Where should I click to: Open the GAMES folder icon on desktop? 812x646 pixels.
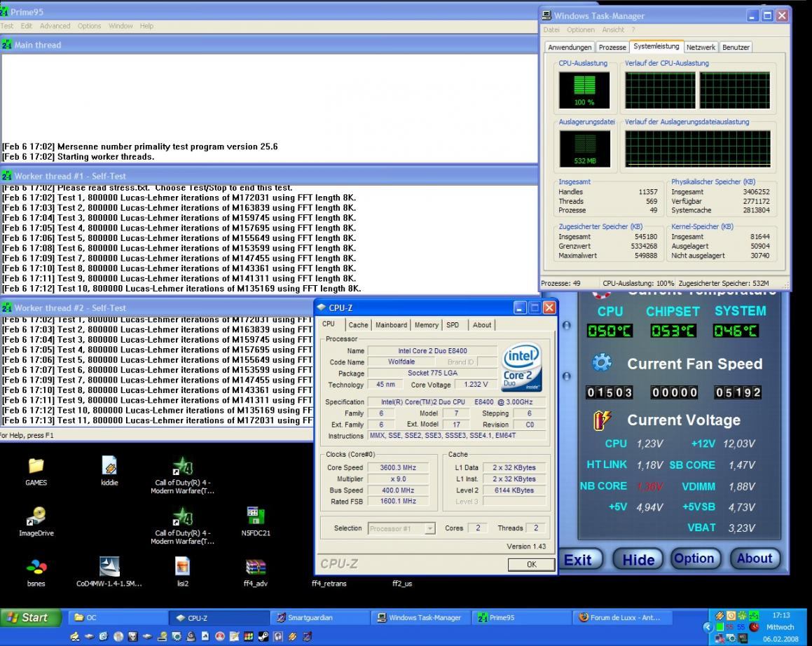[x=36, y=467]
